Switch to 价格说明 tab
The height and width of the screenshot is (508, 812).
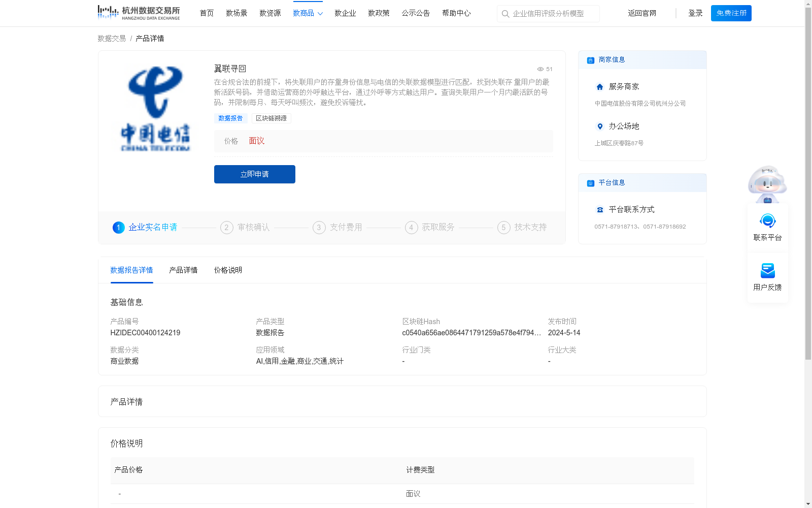228,270
